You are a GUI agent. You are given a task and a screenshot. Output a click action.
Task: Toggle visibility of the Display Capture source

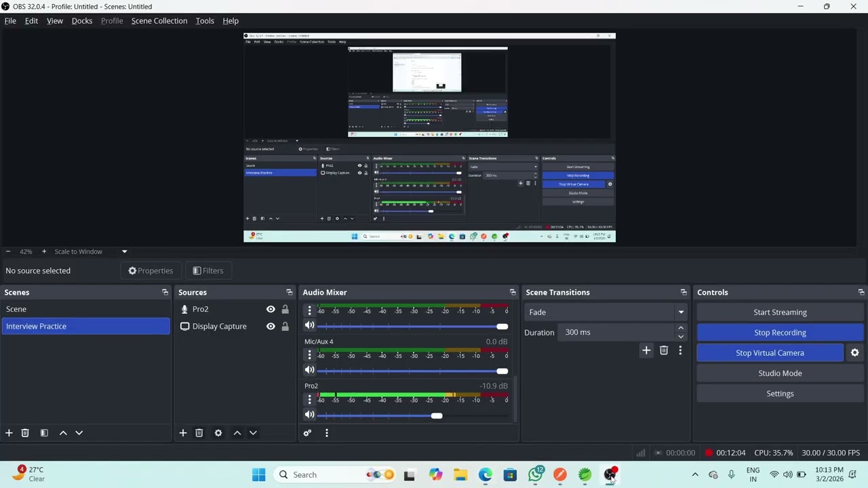pos(271,326)
